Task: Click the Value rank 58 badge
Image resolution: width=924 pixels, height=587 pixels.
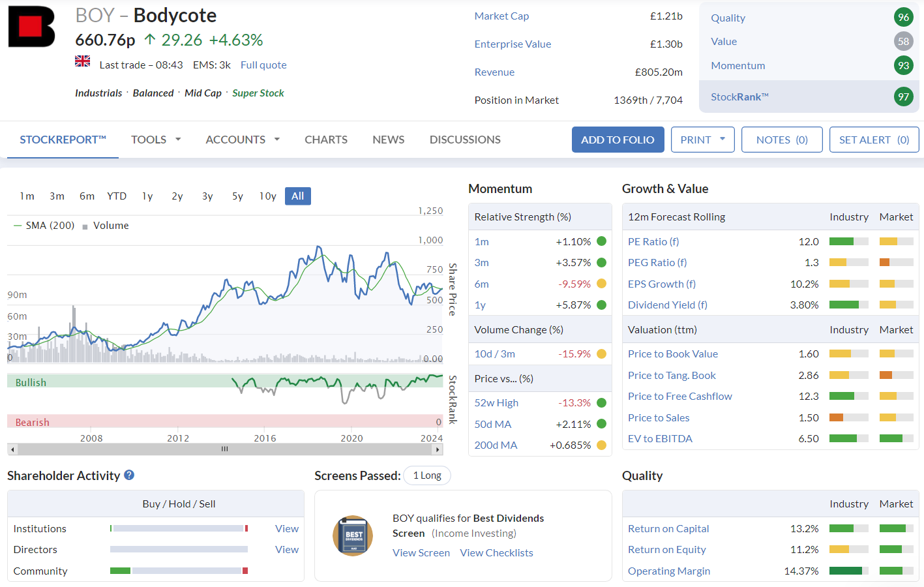Action: point(903,42)
